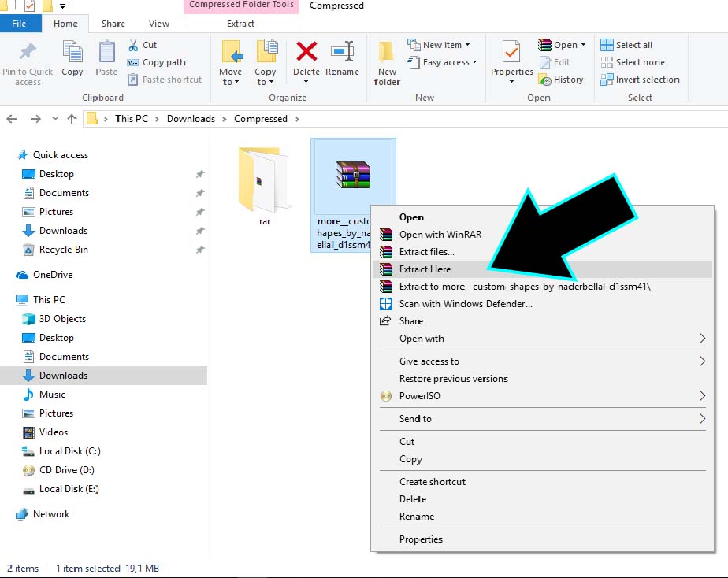Click the Delete red X icon in ribbon
728x578 pixels.
306,54
